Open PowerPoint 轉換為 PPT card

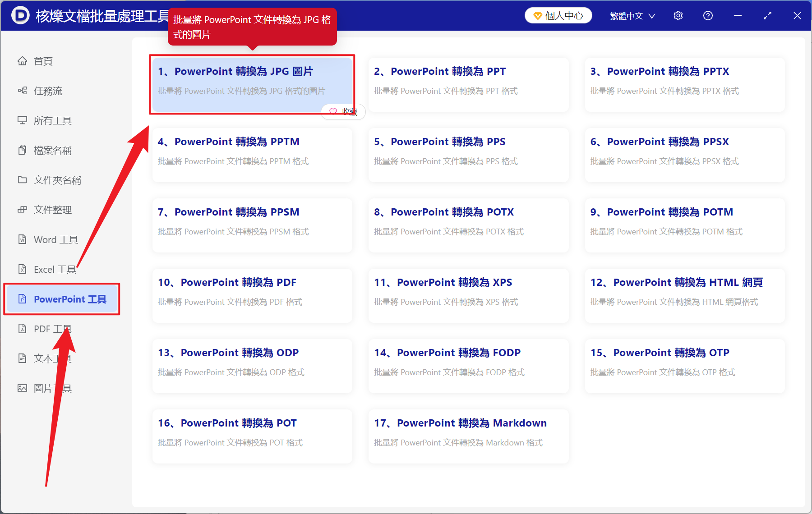click(x=468, y=85)
